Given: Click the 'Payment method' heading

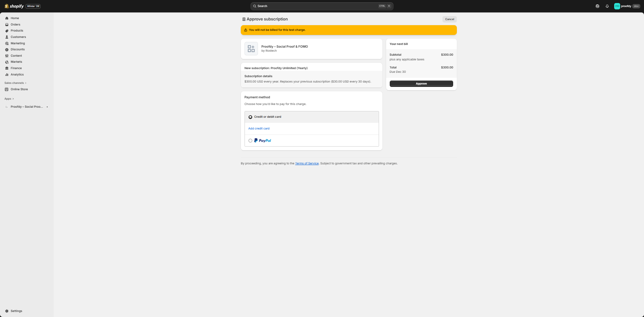Looking at the screenshot, I should (x=257, y=97).
